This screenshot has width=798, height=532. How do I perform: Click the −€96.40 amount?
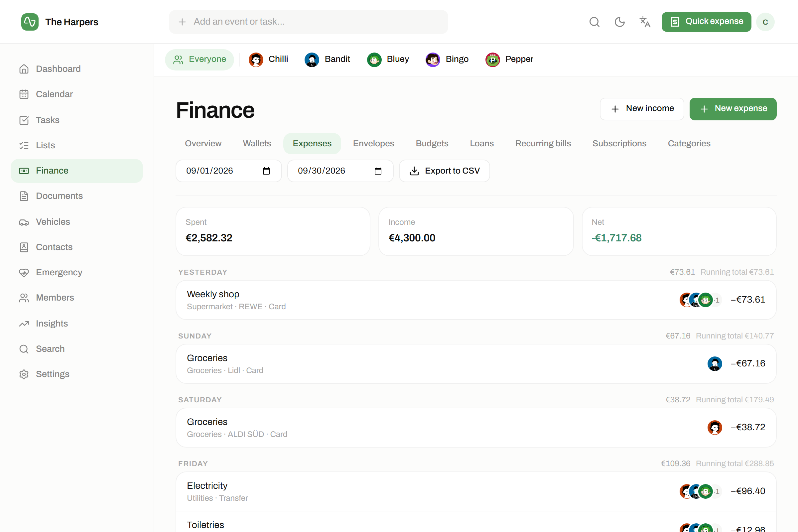[748, 491]
